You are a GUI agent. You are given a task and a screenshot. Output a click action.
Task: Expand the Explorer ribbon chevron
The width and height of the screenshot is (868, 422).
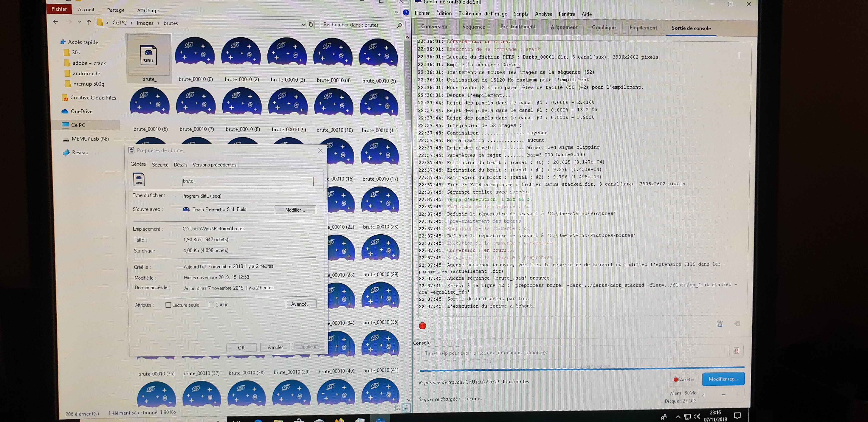click(x=396, y=12)
